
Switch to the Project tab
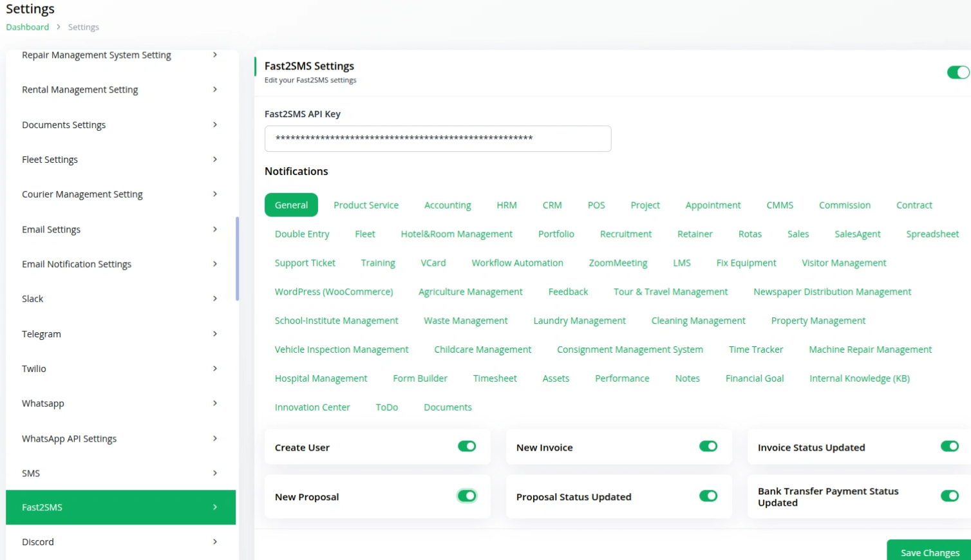point(645,205)
